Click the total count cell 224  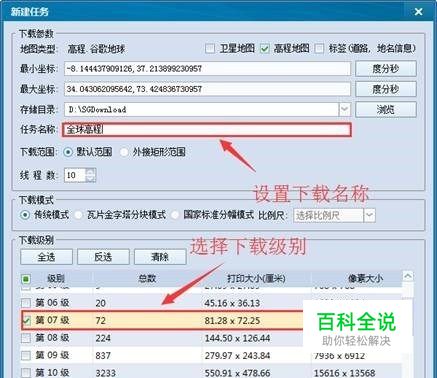click(103, 338)
